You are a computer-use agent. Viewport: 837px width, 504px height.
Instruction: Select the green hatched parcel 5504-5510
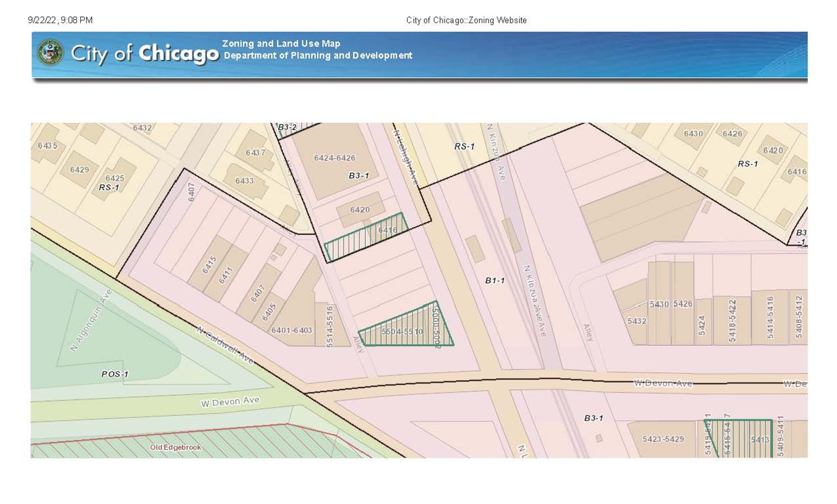click(402, 331)
